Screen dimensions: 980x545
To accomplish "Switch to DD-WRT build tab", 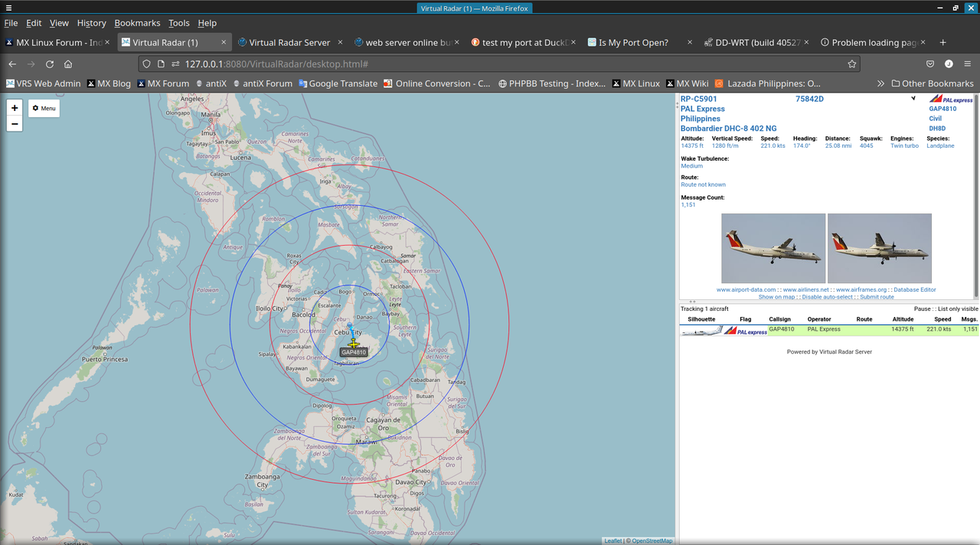I will (x=755, y=43).
